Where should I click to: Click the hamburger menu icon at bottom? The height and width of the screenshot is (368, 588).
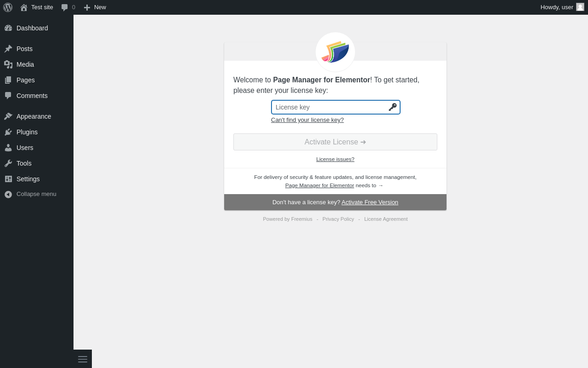point(83,359)
